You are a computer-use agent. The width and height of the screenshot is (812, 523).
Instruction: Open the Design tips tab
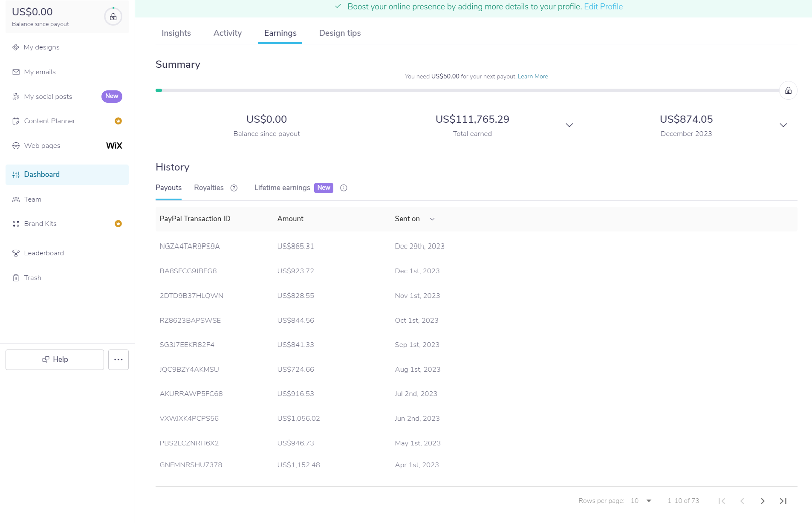point(340,33)
